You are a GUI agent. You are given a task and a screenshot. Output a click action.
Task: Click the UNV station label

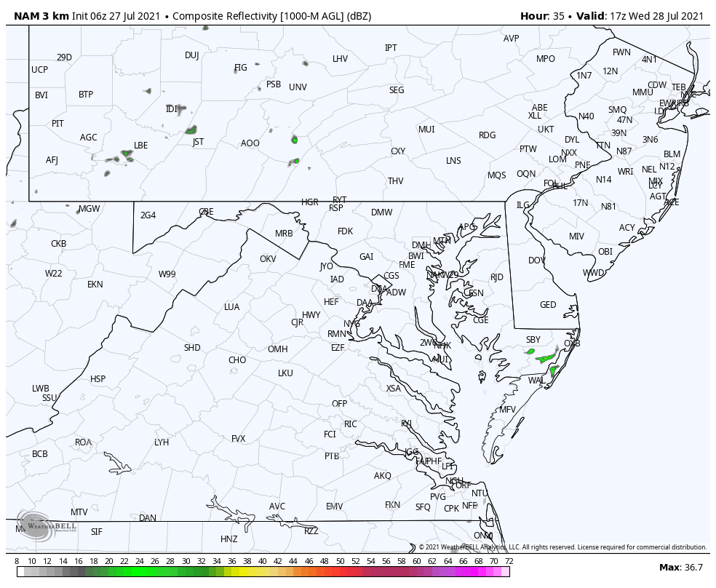(x=298, y=87)
